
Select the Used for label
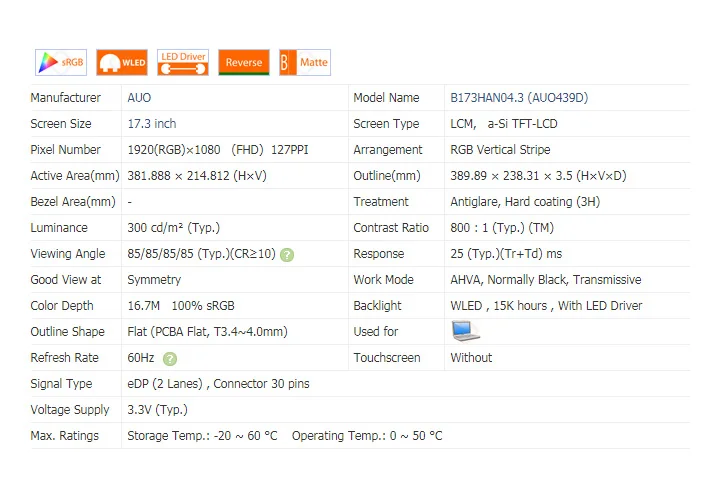[376, 332]
